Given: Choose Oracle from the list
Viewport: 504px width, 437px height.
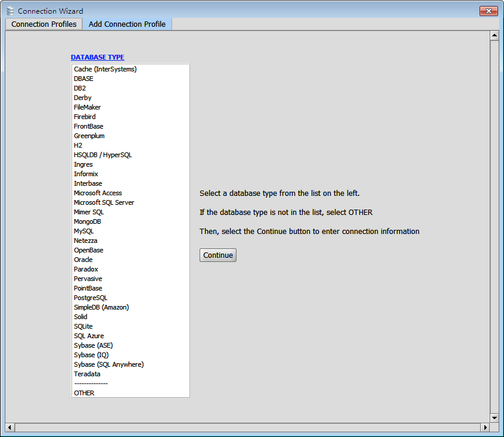Looking at the screenshot, I should pos(130,260).
